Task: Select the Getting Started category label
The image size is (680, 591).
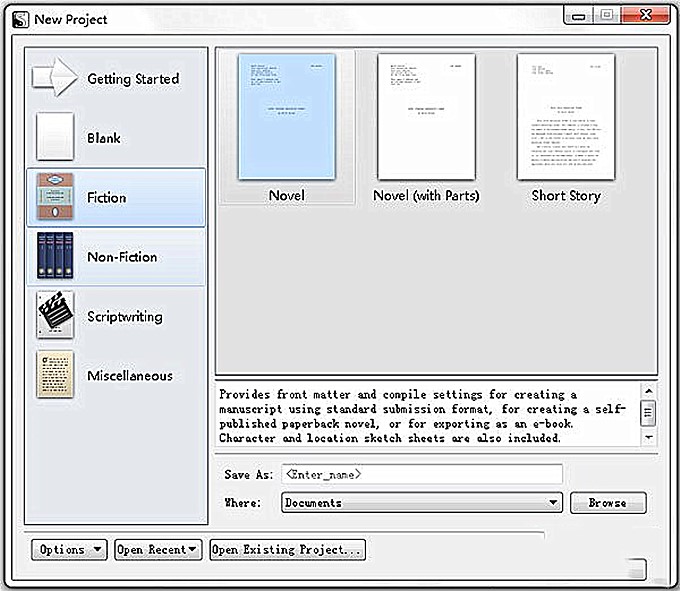Action: click(133, 79)
